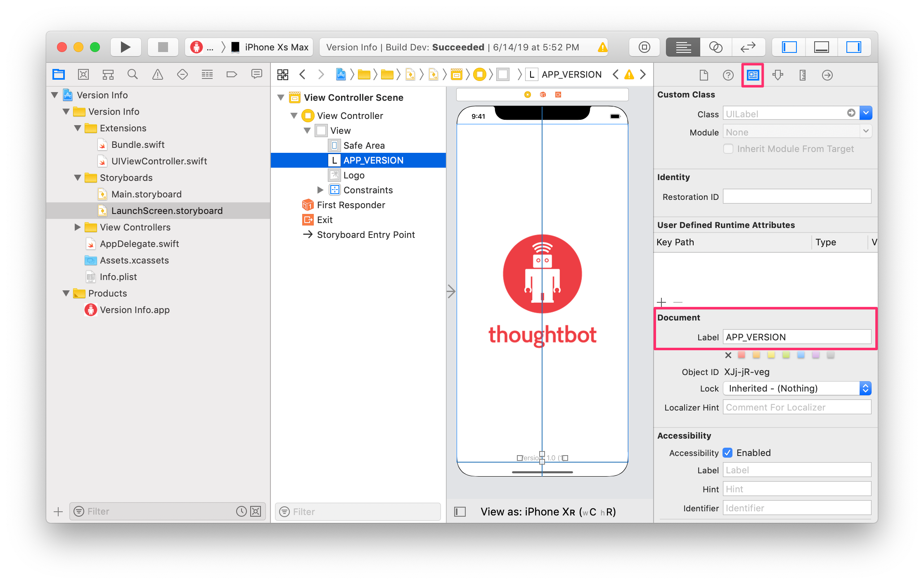This screenshot has width=924, height=584.
Task: Show the Identity inspector
Action: (753, 75)
